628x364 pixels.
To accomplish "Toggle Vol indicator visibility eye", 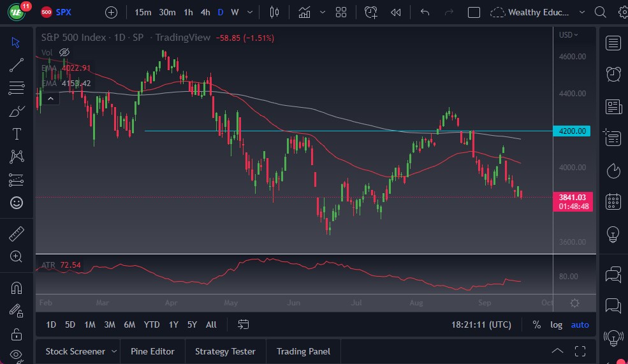I will point(64,52).
